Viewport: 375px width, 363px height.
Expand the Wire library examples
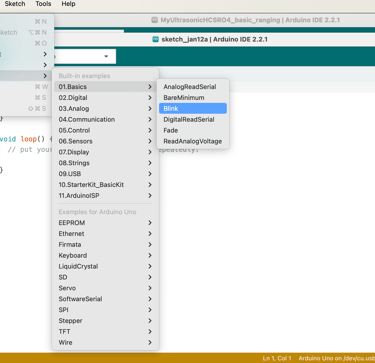(x=105, y=342)
